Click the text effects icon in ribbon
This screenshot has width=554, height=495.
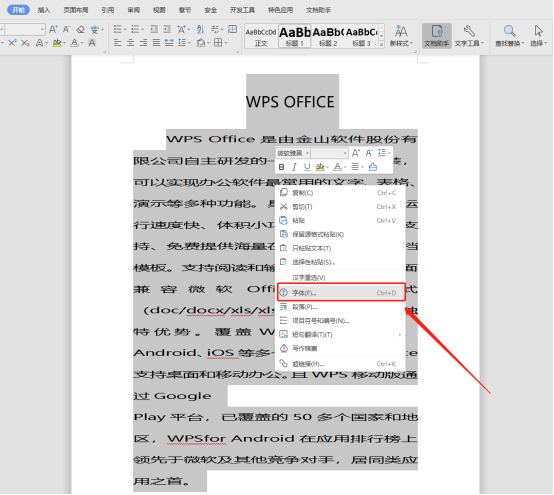coord(40,43)
